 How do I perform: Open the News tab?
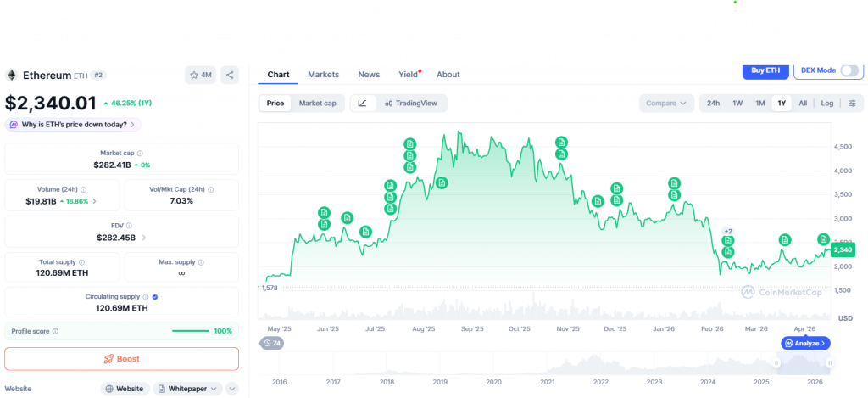coord(369,75)
